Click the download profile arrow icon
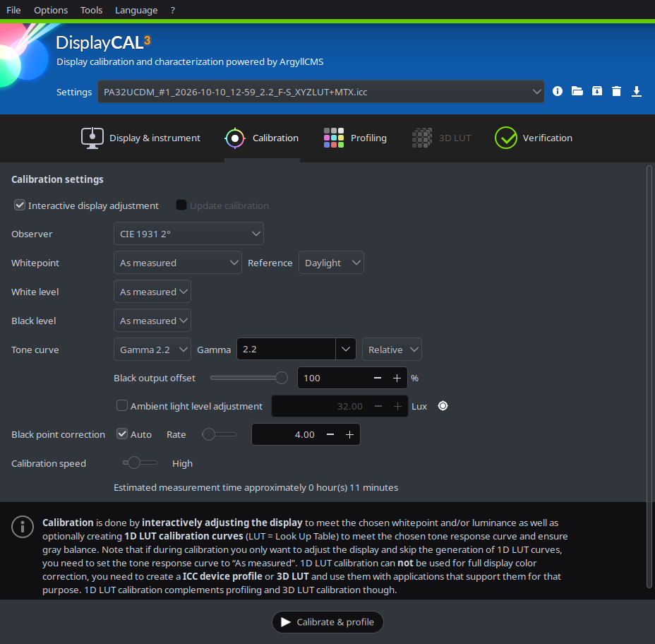 pos(636,91)
